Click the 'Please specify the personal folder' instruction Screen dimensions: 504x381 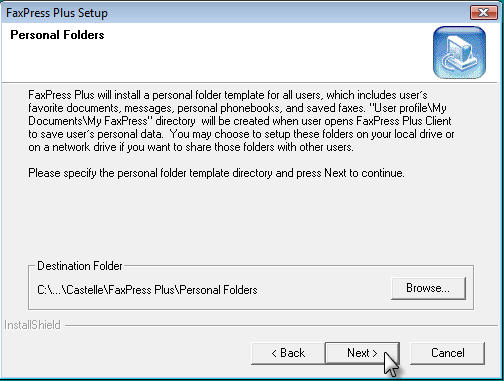[x=216, y=173]
